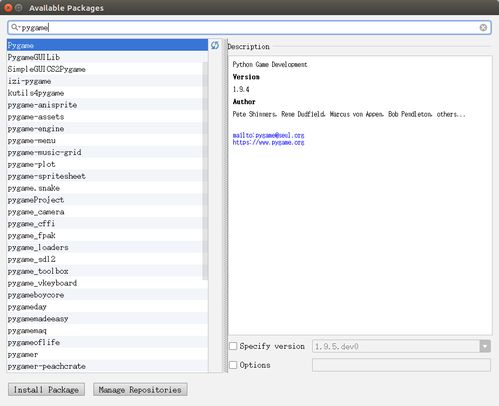Select the pygame.snake package
Image resolution: width=499 pixels, height=406 pixels.
[107, 188]
